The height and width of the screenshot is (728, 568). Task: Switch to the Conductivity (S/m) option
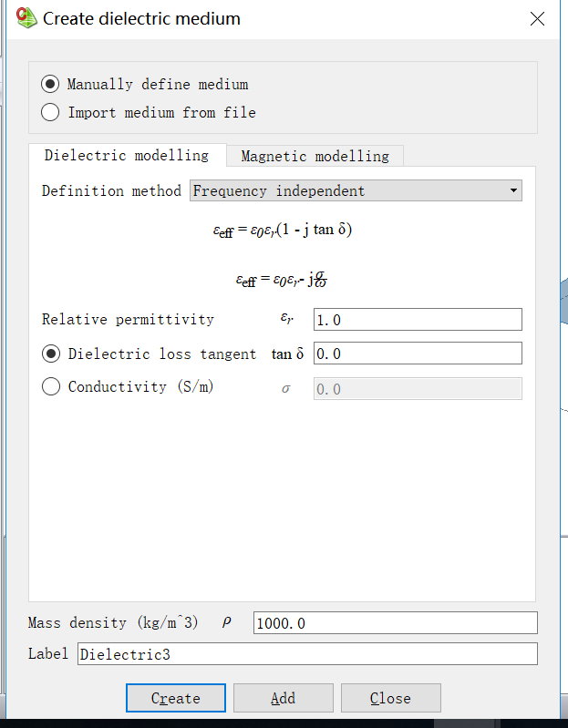click(x=51, y=387)
